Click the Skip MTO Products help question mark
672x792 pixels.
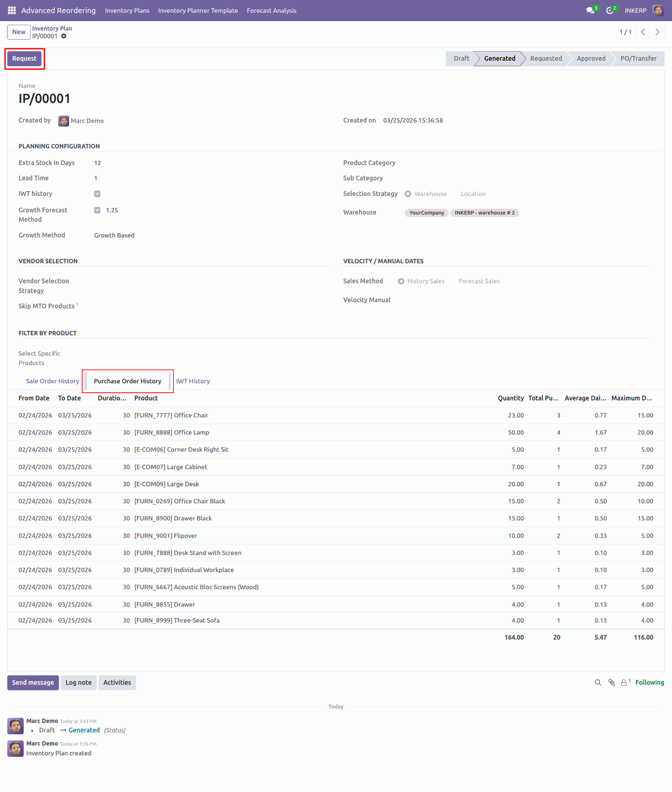78,304
